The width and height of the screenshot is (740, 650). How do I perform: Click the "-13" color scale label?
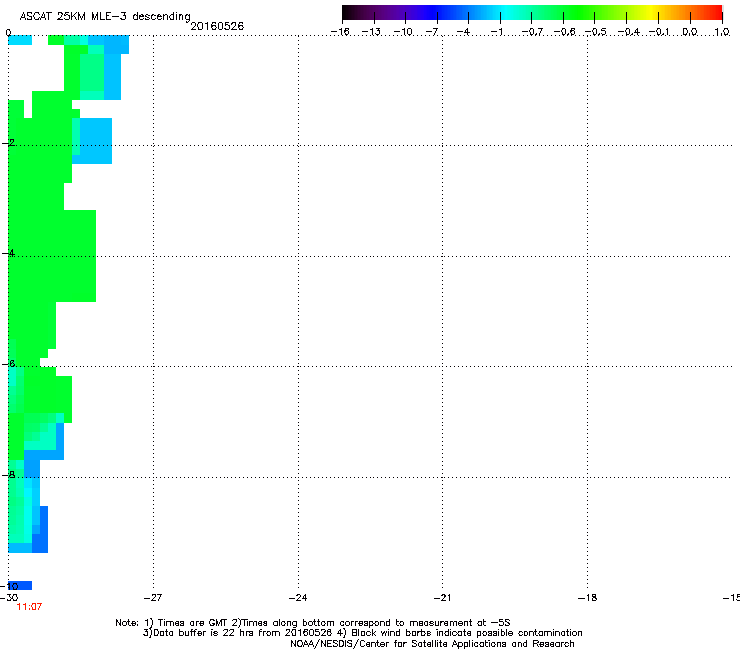[371, 32]
